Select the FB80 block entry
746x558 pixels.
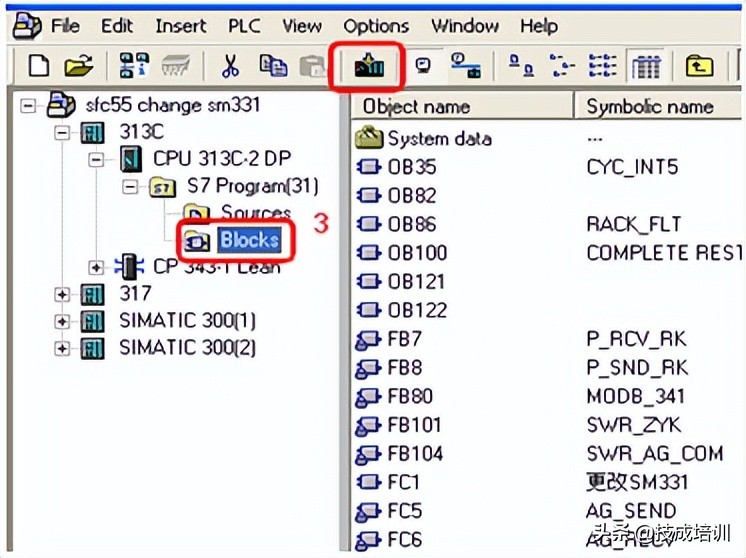pos(410,396)
